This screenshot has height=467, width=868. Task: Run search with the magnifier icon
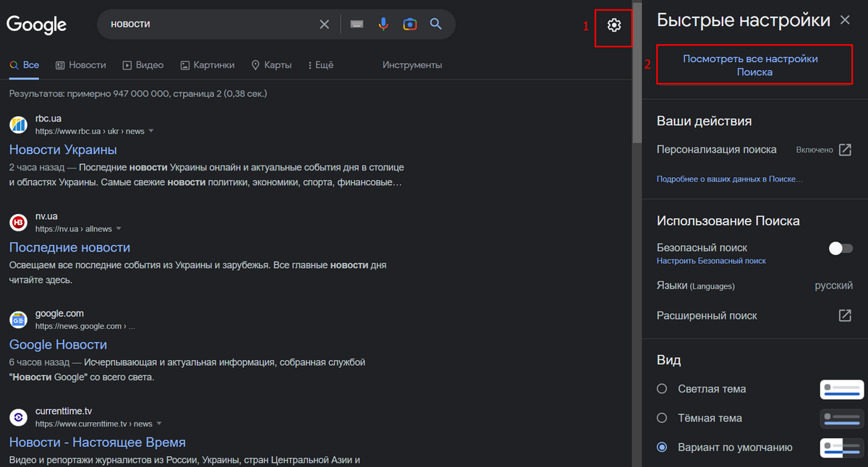[435, 25]
